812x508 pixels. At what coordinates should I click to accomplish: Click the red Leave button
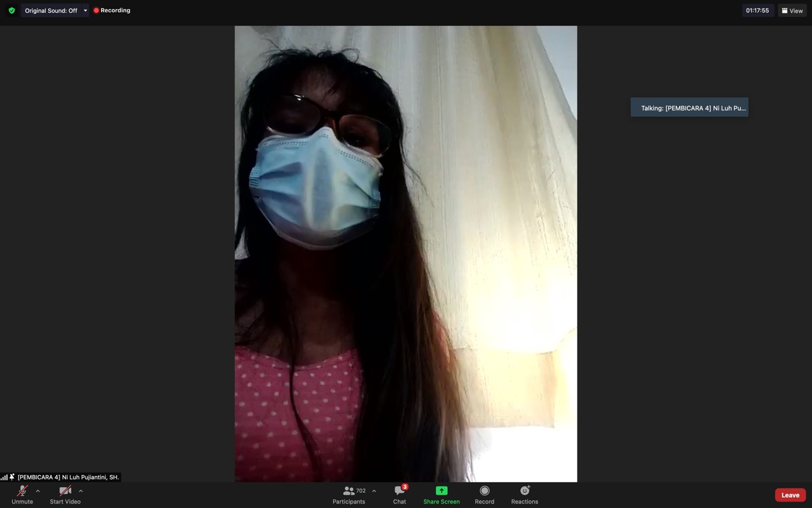[x=790, y=495]
